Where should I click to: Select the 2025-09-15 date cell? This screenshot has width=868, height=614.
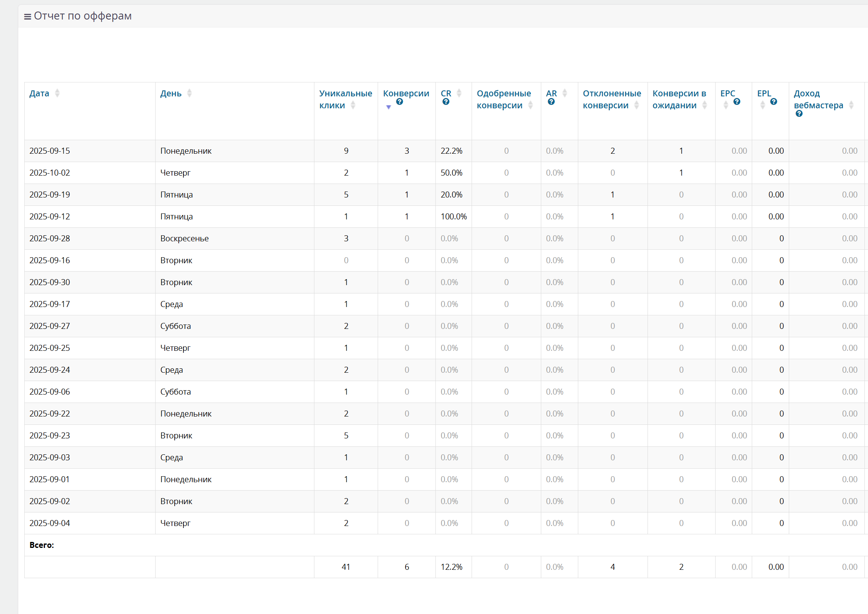coord(50,151)
